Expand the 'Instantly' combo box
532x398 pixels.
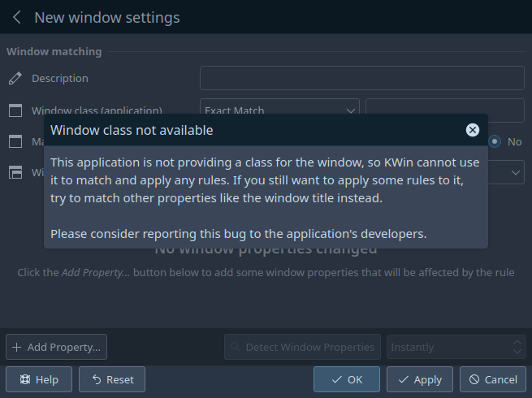point(456,347)
